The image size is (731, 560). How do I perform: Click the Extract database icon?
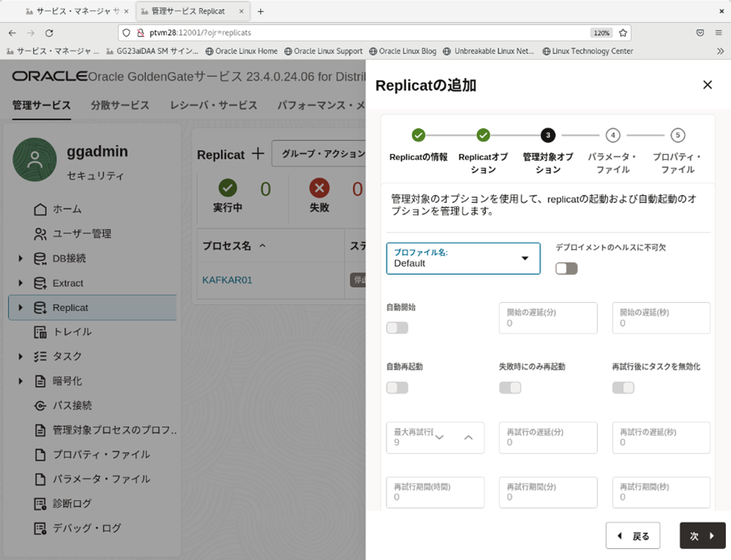tap(40, 283)
